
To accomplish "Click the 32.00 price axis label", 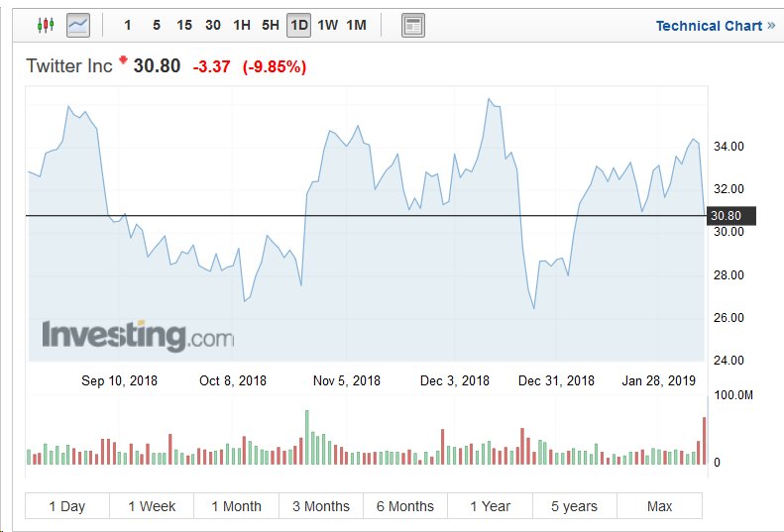I will 728,189.
